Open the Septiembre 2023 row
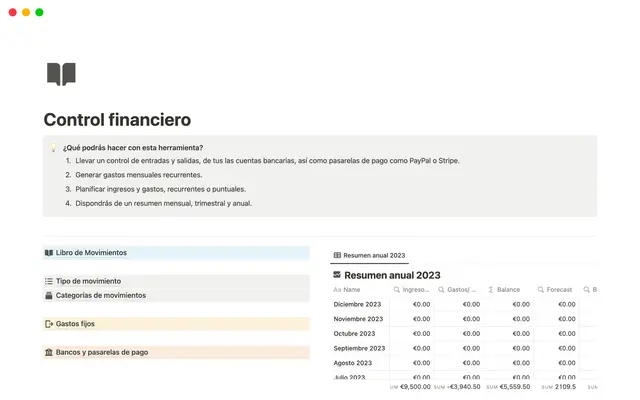Screen dimensions: 640x400 click(x=359, y=348)
